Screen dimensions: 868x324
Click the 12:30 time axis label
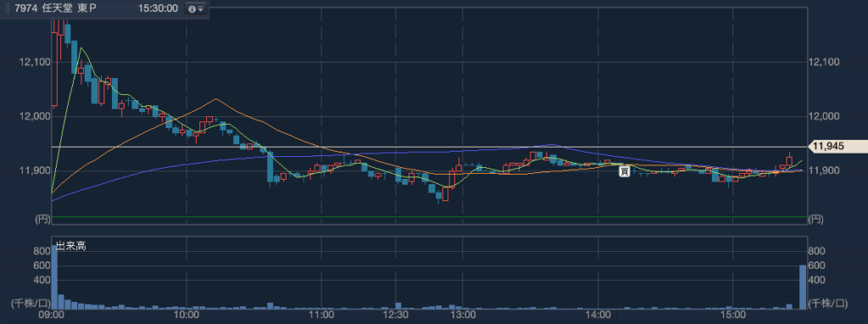point(397,316)
